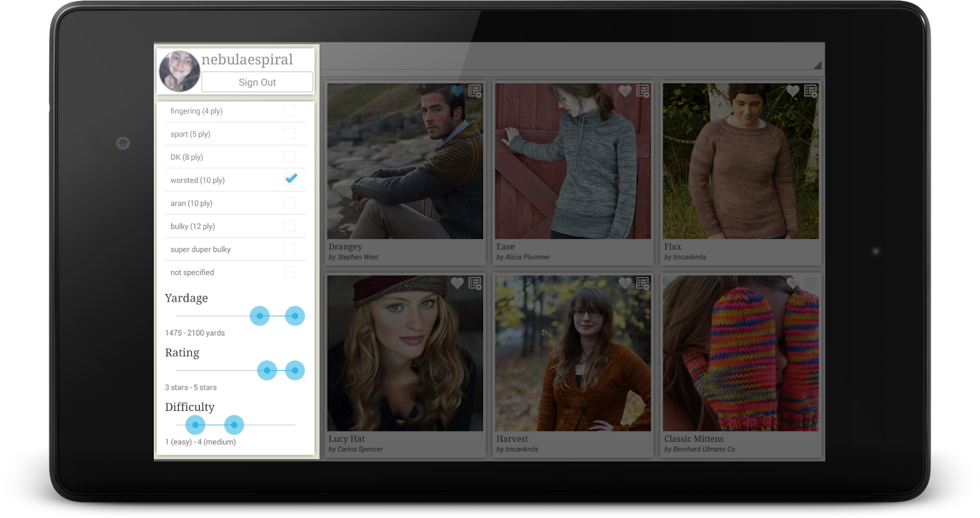
Task: Open the Lucy Hat photo
Action: (x=405, y=353)
